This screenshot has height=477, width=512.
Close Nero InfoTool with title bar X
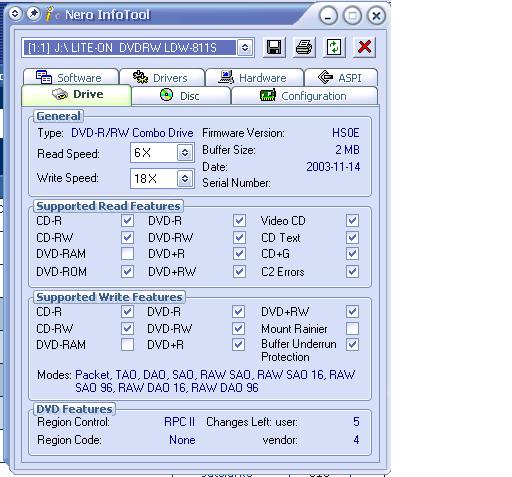click(376, 16)
